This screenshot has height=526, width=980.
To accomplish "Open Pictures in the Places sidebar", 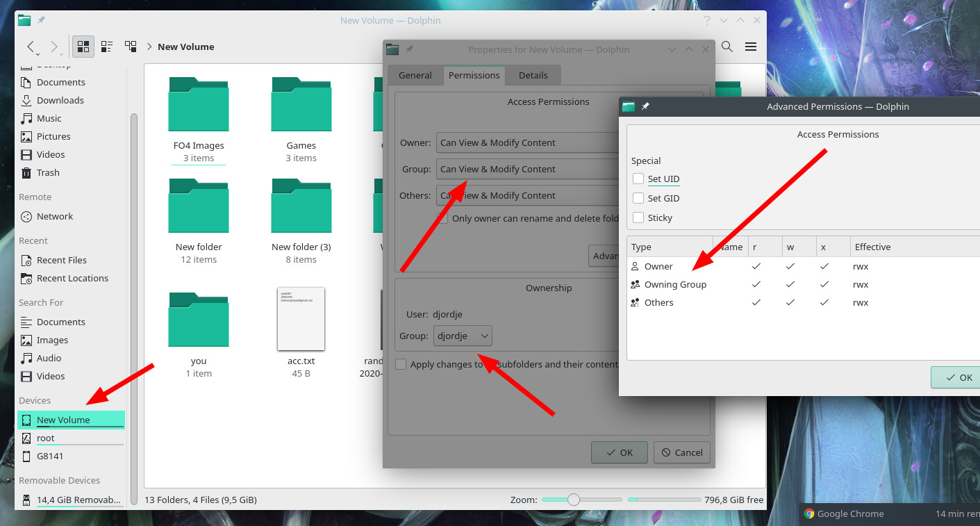I will coord(53,136).
